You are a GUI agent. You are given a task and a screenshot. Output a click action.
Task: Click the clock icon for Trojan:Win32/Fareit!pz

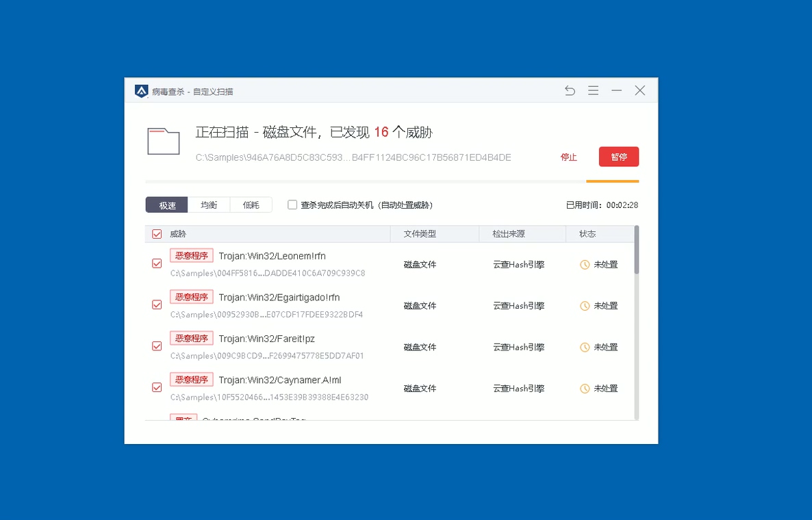pyautogui.click(x=585, y=347)
